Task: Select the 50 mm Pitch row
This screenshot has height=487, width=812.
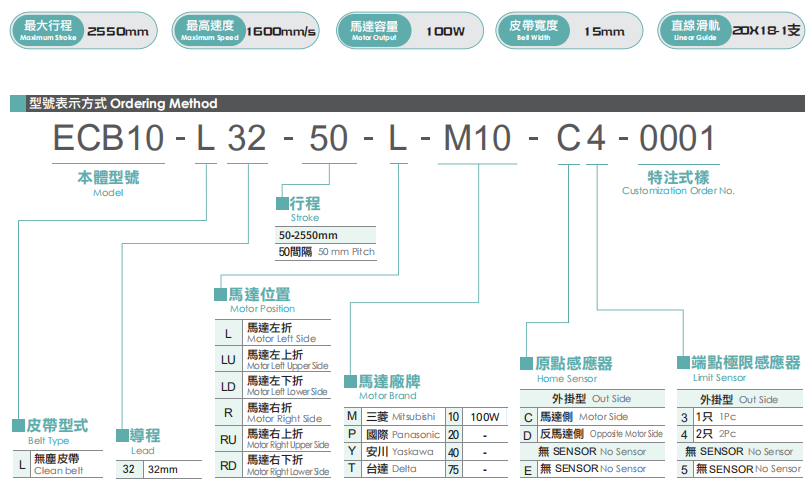Action: pyautogui.click(x=325, y=252)
